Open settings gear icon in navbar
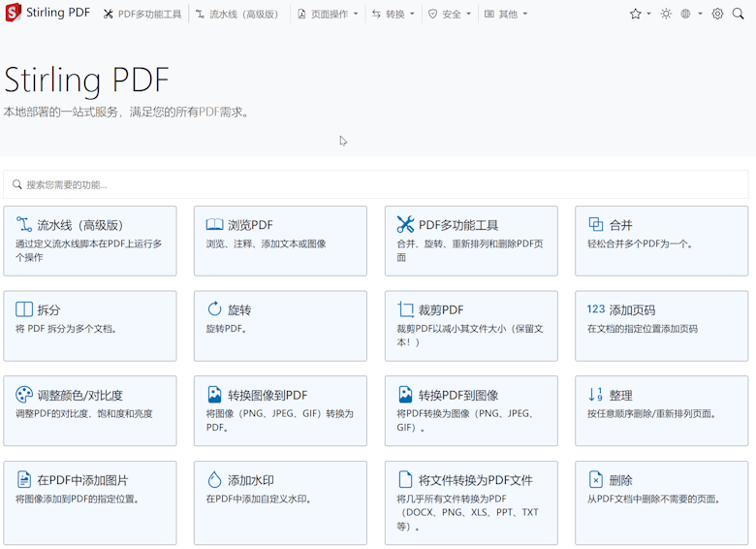This screenshot has width=756, height=549. tap(717, 14)
